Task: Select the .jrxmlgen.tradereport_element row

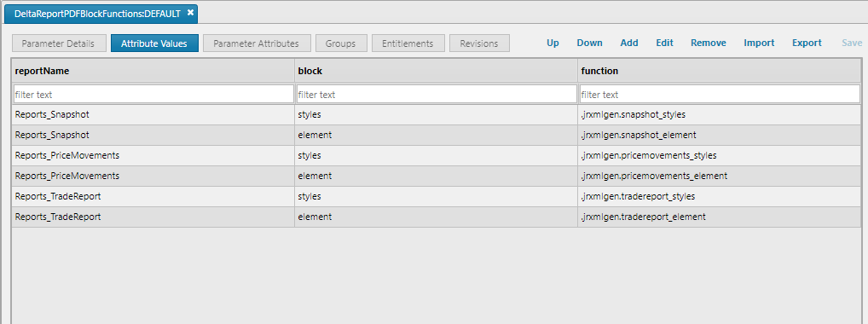Action: [x=437, y=217]
